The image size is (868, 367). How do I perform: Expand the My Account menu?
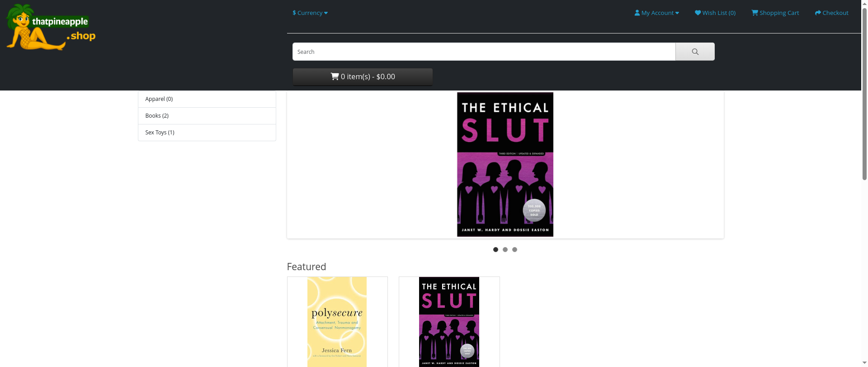pos(656,13)
